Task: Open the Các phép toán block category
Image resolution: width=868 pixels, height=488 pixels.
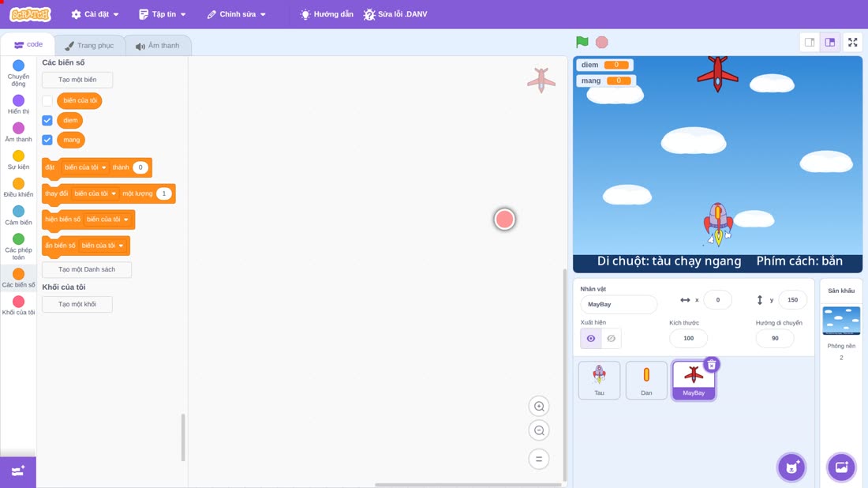Action: pos(18,246)
